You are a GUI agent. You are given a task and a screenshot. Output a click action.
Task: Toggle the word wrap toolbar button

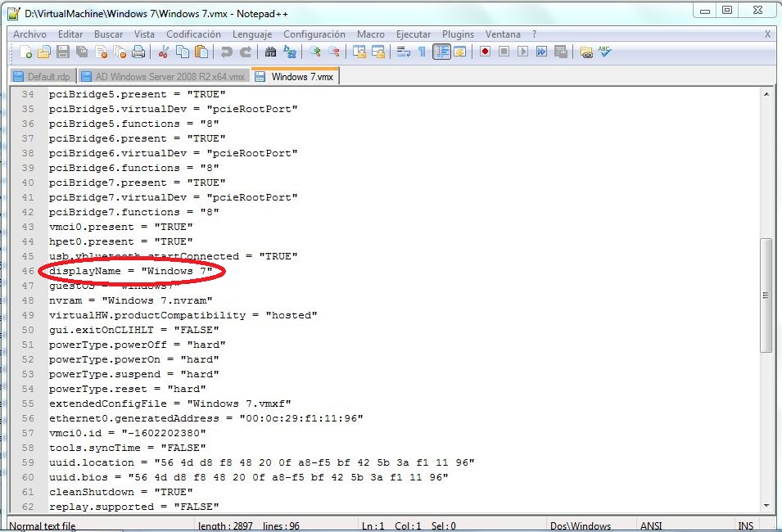click(x=403, y=52)
